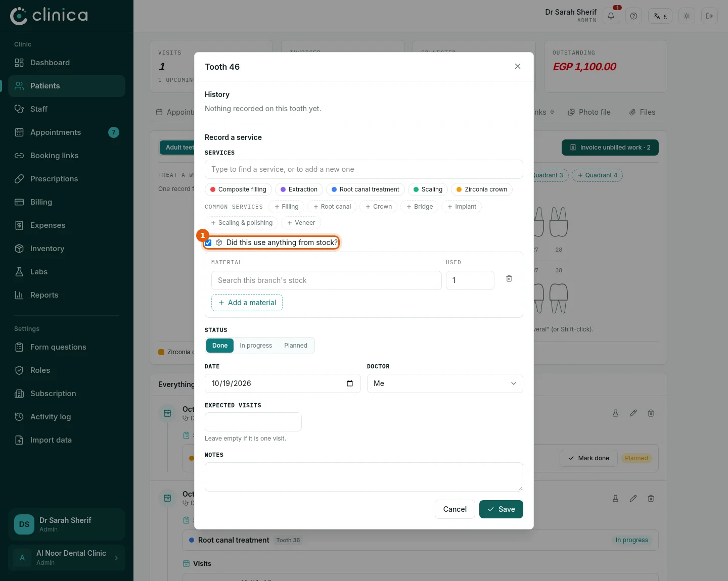
Task: Open Labs in the sidebar
Action: tap(67, 272)
